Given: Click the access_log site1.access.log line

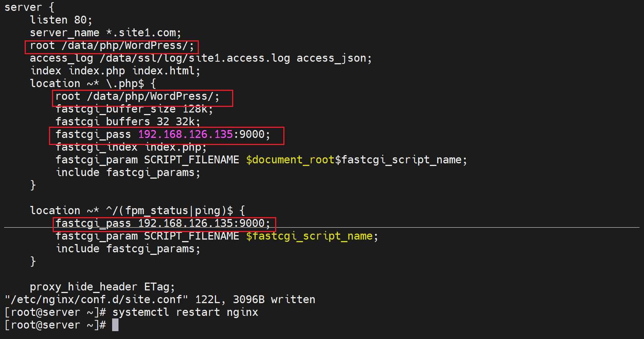Looking at the screenshot, I should coord(200,58).
